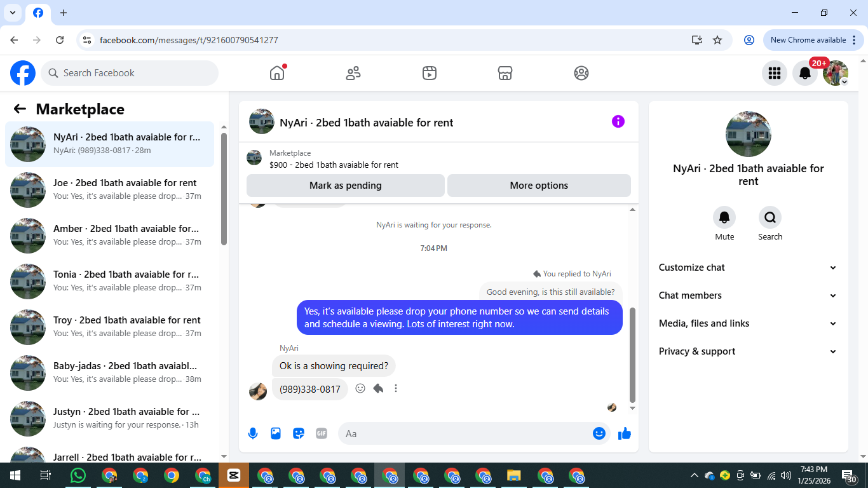The width and height of the screenshot is (868, 488).
Task: Expand the Chat members section
Action: pyautogui.click(x=748, y=295)
